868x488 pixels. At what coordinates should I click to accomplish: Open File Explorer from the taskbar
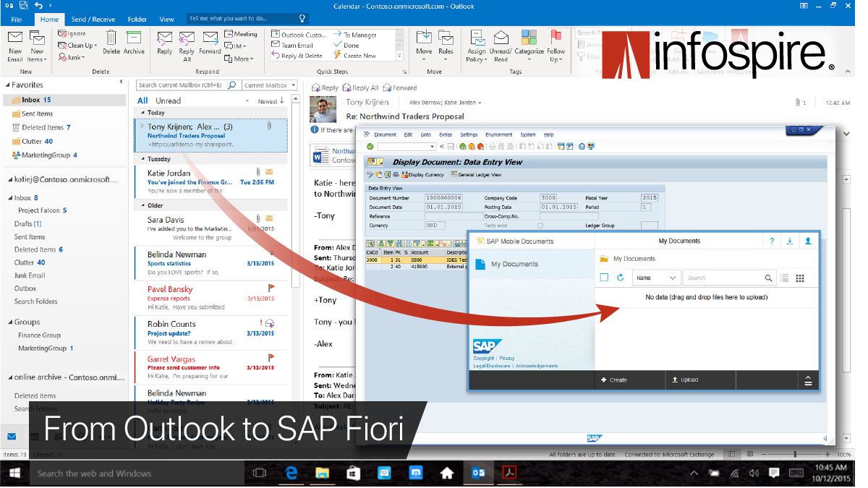pos(323,473)
